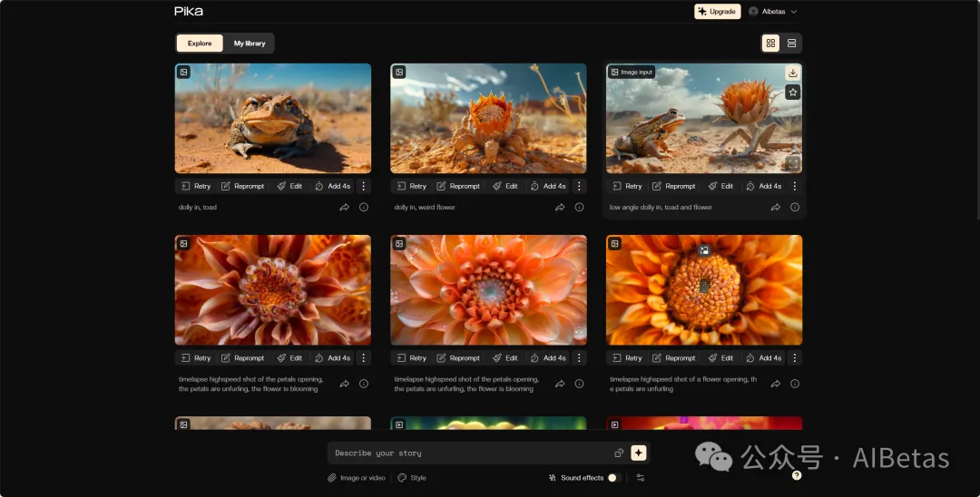Screen dimensions: 980x497
Task: Switch to grid view layout
Action: (x=770, y=44)
